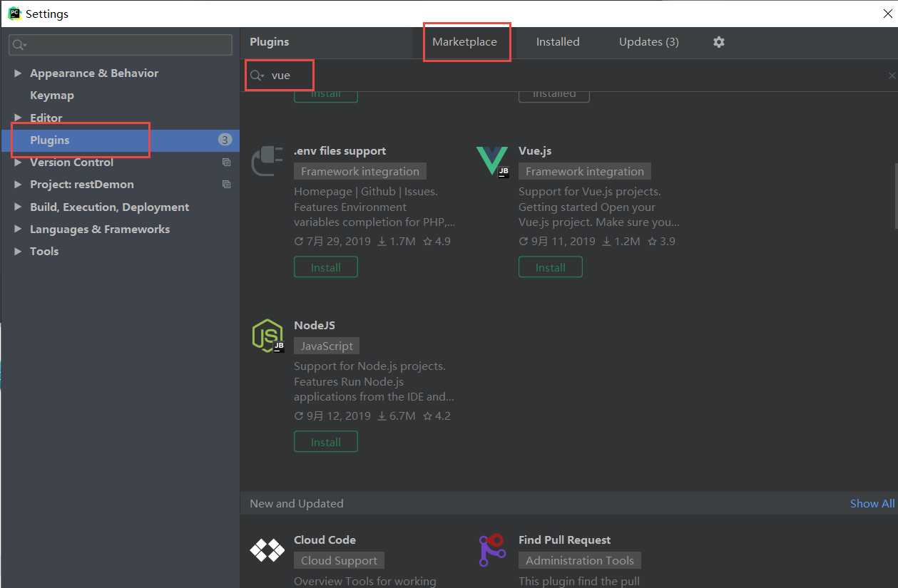898x588 pixels.
Task: Click Project: restDemon project-level copy icon
Action: [226, 185]
